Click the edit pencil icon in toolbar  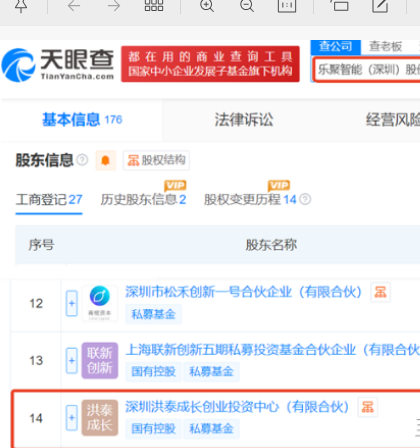[x=380, y=6]
